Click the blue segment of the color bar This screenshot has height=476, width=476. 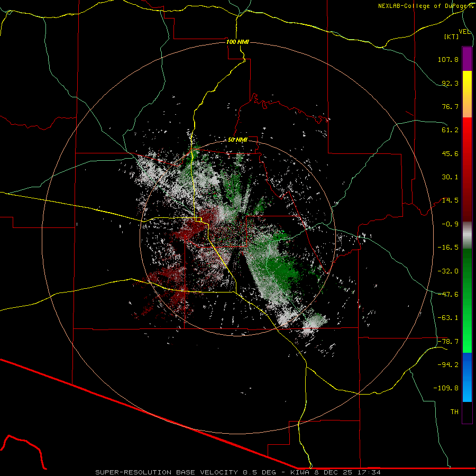click(467, 377)
